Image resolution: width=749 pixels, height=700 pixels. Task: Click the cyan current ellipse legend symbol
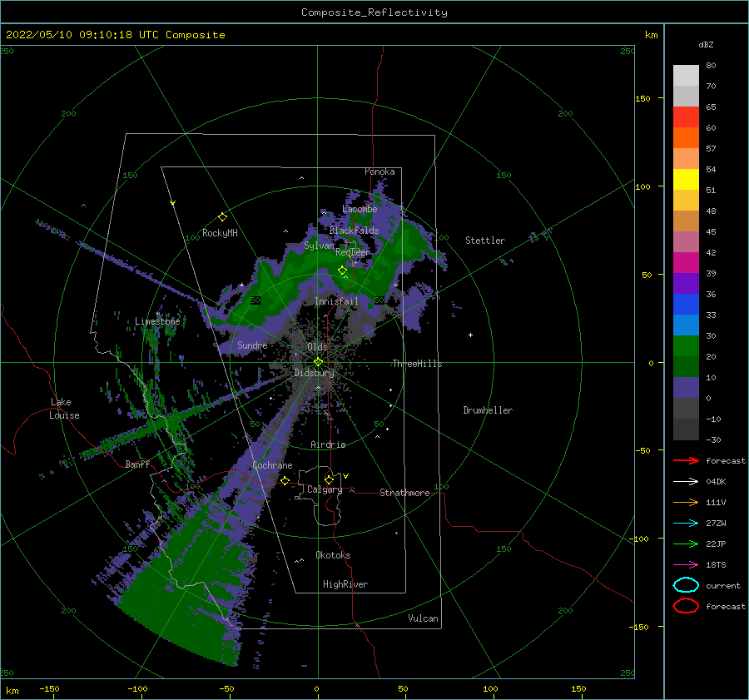[x=686, y=585]
